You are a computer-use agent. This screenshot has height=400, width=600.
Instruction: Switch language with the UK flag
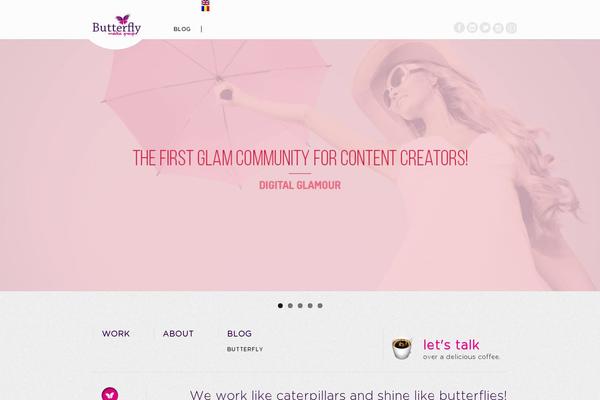click(x=205, y=2)
